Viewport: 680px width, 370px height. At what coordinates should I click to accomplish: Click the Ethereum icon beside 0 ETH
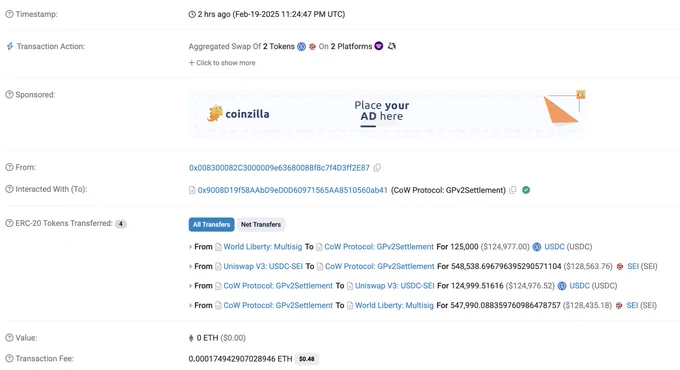191,338
